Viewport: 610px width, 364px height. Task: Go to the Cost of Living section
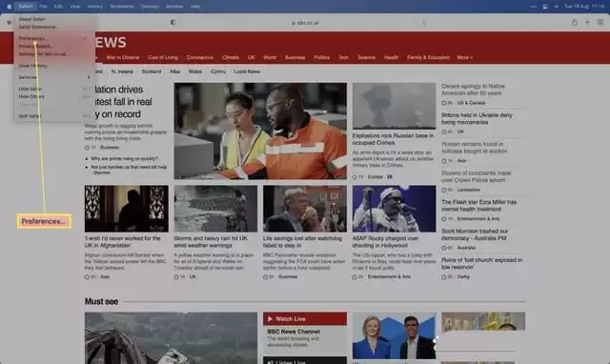(163, 57)
